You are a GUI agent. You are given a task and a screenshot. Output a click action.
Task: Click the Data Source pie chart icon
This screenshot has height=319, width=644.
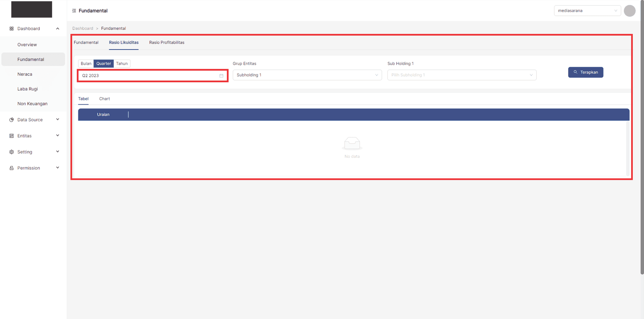coord(12,120)
